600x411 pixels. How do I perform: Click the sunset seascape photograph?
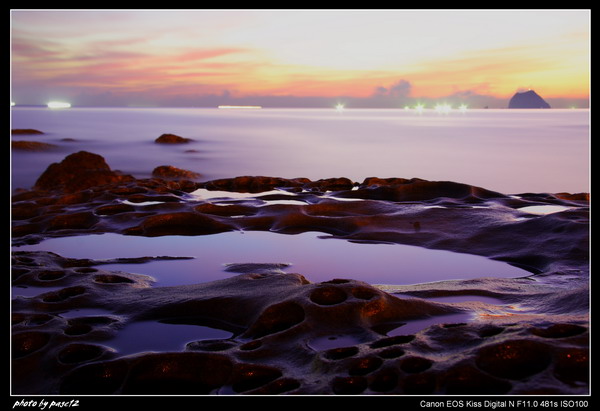300,202
